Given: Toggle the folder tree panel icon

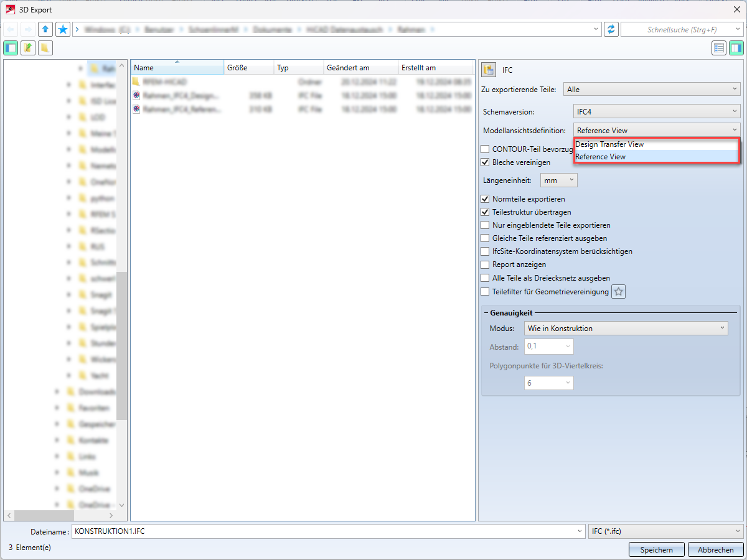Looking at the screenshot, I should tap(10, 47).
